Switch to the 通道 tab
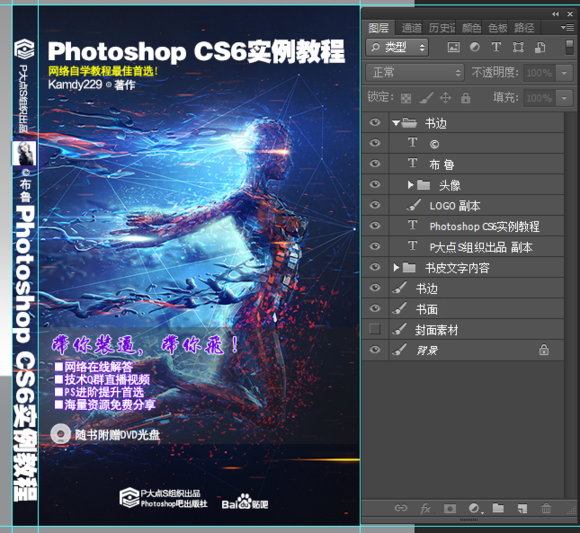The image size is (580, 533). pyautogui.click(x=411, y=28)
